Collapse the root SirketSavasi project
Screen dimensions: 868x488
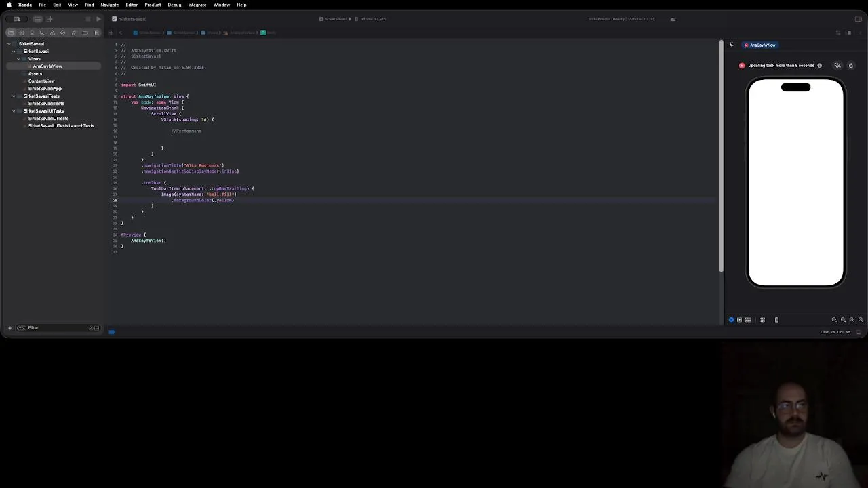(9, 44)
